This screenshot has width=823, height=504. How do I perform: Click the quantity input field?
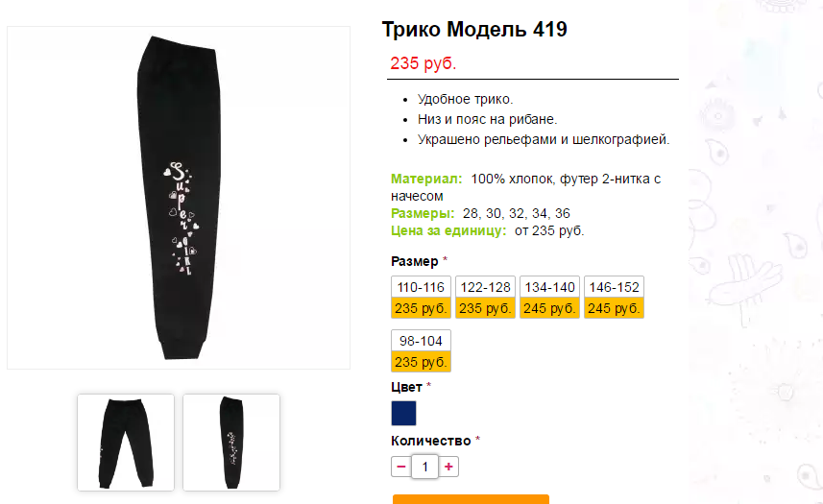pyautogui.click(x=424, y=467)
